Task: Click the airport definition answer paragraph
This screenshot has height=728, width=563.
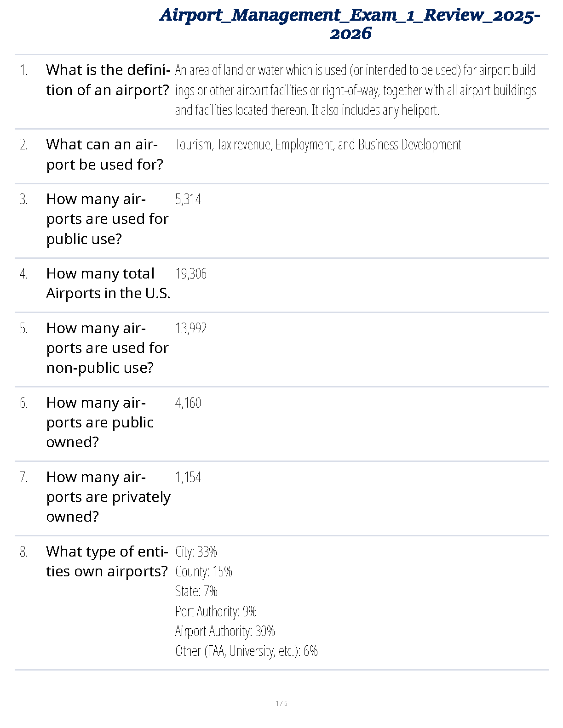Action: click(357, 90)
